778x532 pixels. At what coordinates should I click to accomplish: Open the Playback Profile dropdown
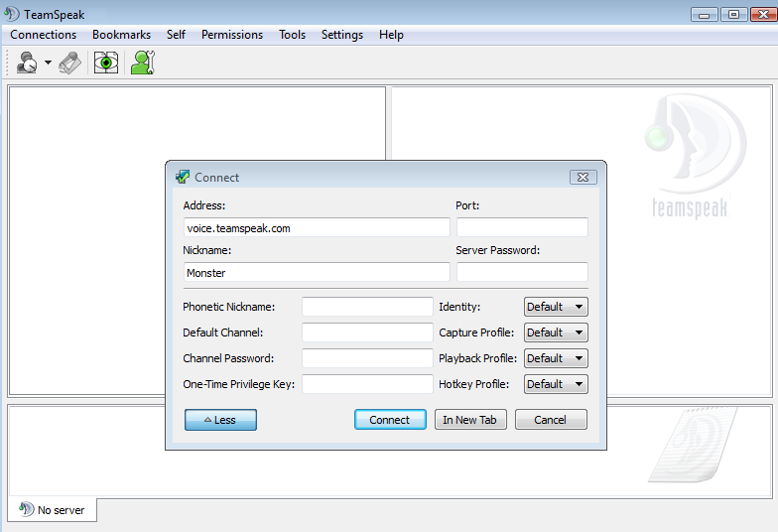(x=556, y=358)
